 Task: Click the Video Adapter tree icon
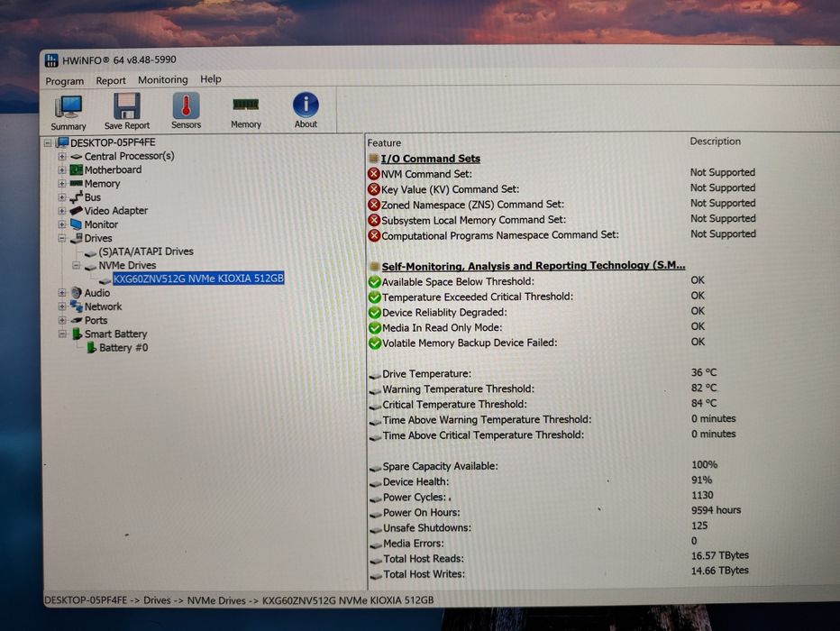click(77, 211)
